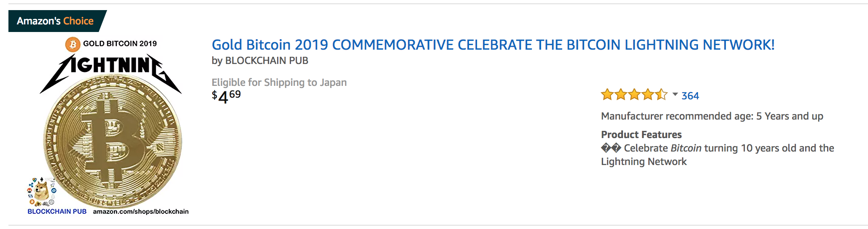Click the orange Bitcoin logo icon in product image

pos(73,44)
